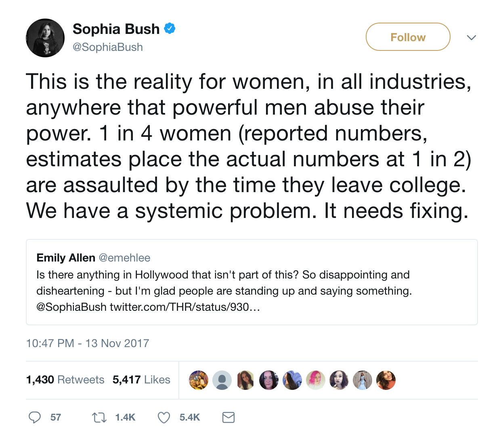Screen dimensions: 503x448
Task: Click the @emehlee handle
Action: click(124, 258)
